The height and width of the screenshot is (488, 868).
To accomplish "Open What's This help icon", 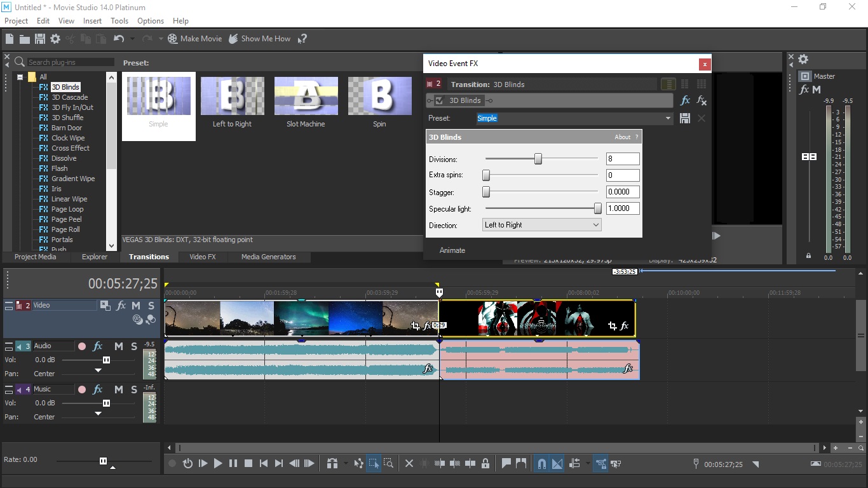I will point(302,39).
